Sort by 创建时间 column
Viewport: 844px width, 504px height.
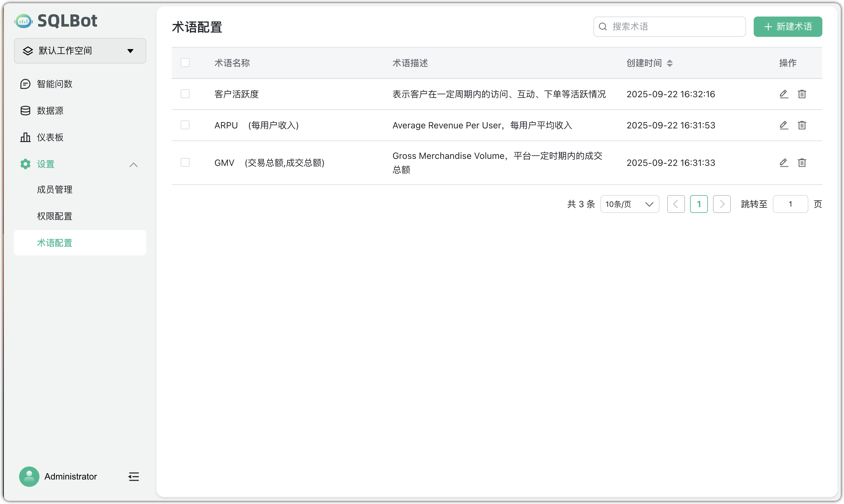click(669, 63)
